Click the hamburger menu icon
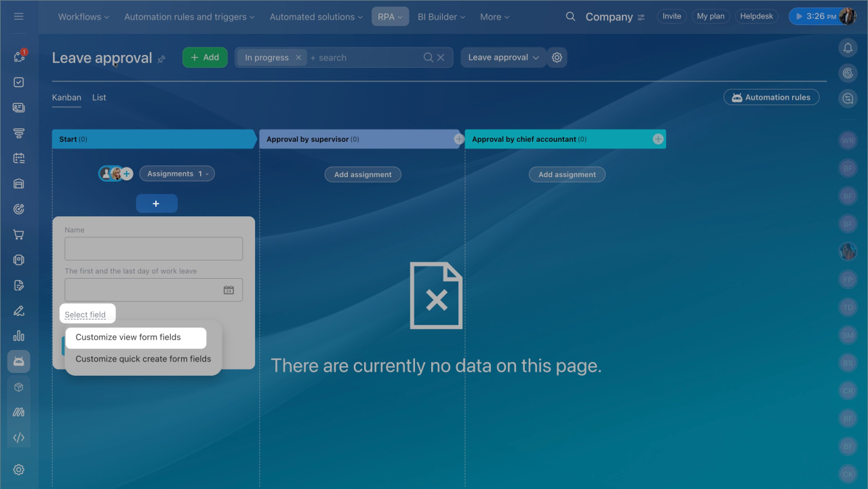 pos(18,16)
